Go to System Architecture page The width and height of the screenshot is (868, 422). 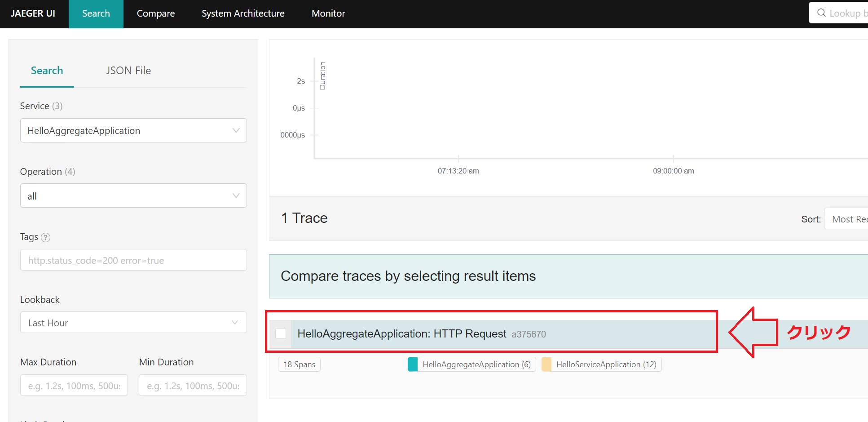[x=243, y=13]
